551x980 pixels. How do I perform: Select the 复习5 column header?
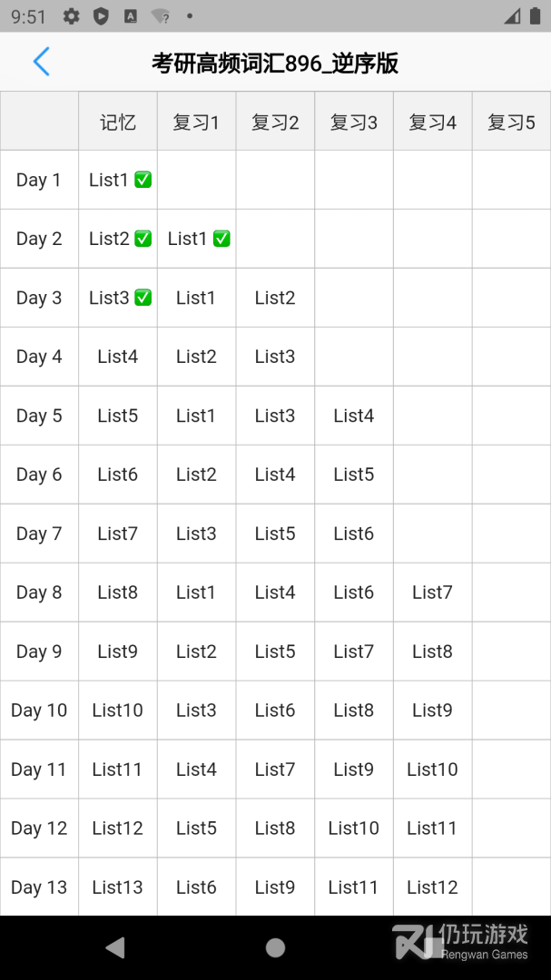click(x=511, y=122)
